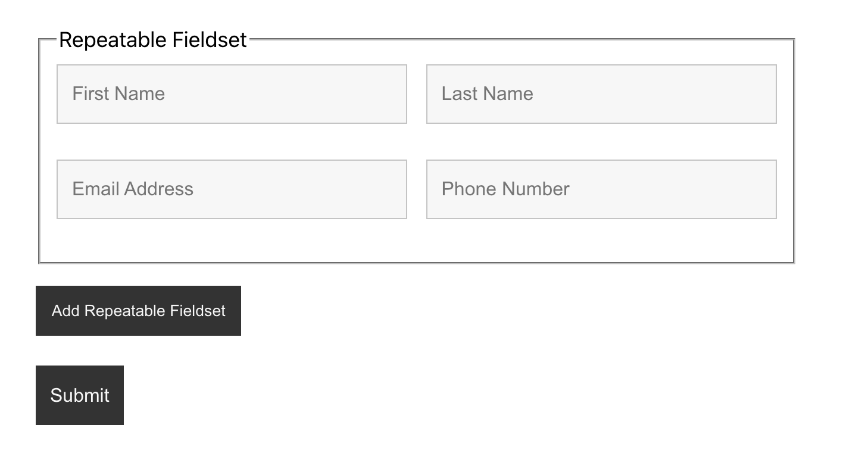Focus the top-left field in the fieldset
The width and height of the screenshot is (868, 456).
(232, 94)
